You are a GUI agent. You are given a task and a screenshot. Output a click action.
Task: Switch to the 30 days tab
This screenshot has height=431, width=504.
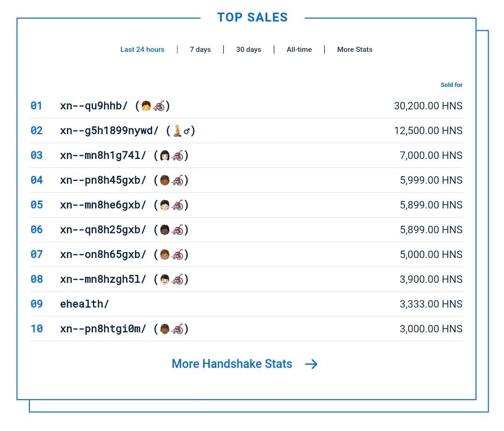248,50
